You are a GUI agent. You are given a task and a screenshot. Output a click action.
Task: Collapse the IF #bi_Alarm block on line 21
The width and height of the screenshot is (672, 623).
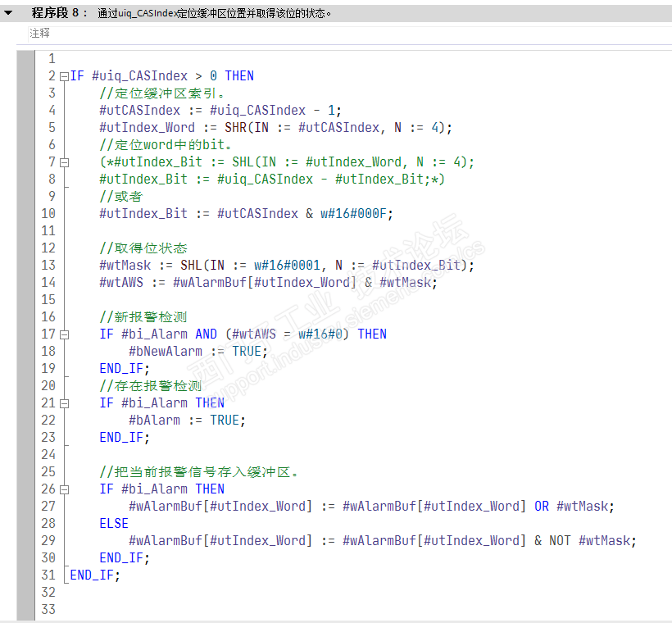pyautogui.click(x=64, y=403)
